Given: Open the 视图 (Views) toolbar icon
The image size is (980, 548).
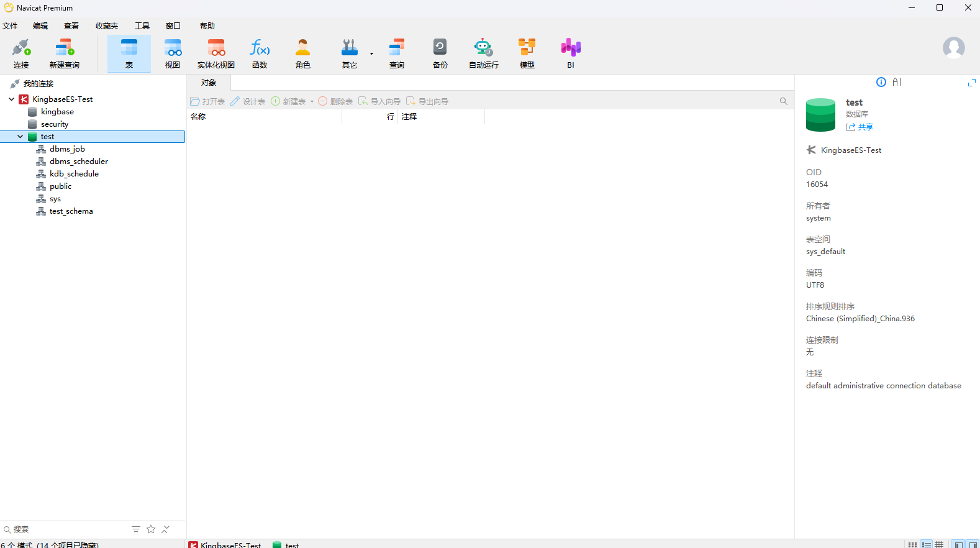Looking at the screenshot, I should pos(173,53).
